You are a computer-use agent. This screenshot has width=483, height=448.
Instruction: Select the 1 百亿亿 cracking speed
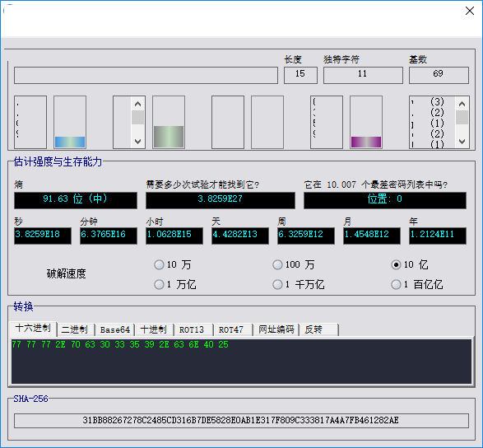click(417, 284)
